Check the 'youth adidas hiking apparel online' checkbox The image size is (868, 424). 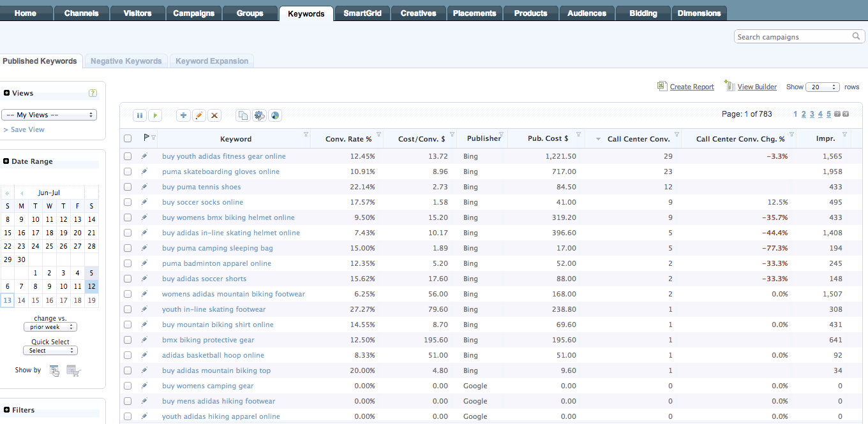(128, 416)
